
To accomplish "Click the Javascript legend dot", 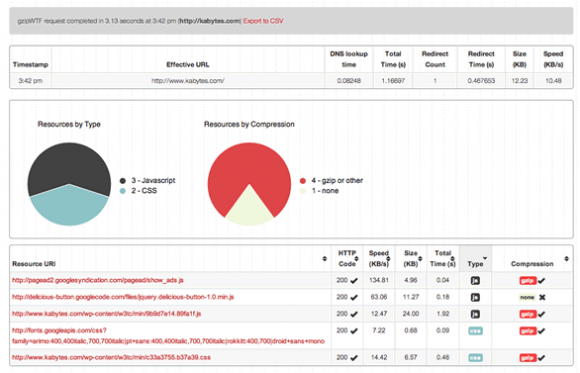I will (x=123, y=181).
